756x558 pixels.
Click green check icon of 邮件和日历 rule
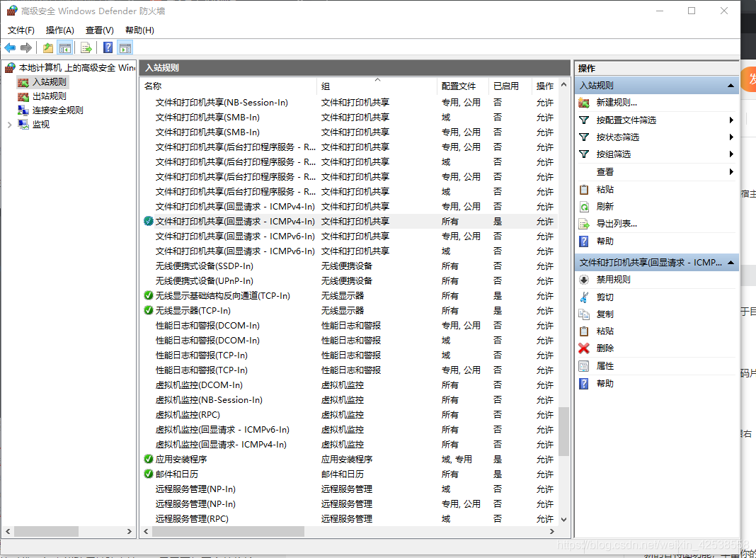pos(149,474)
